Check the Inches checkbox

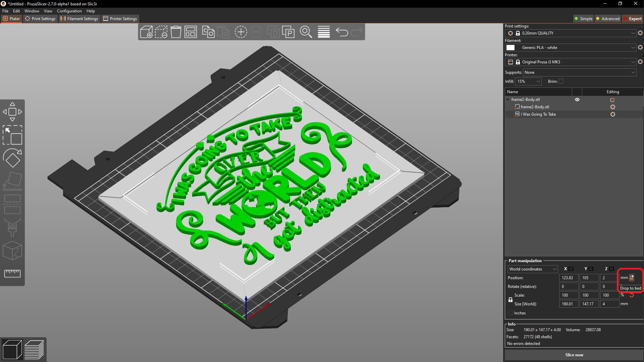pyautogui.click(x=511, y=313)
